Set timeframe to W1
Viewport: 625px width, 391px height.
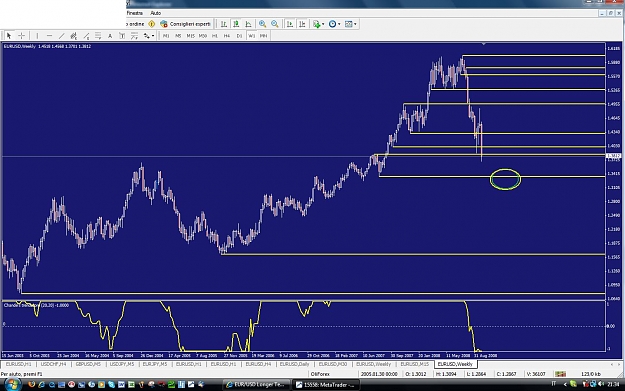[x=252, y=36]
